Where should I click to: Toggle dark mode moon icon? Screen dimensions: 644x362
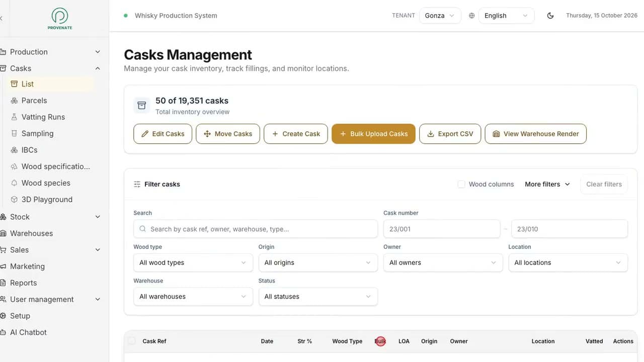coord(550,16)
